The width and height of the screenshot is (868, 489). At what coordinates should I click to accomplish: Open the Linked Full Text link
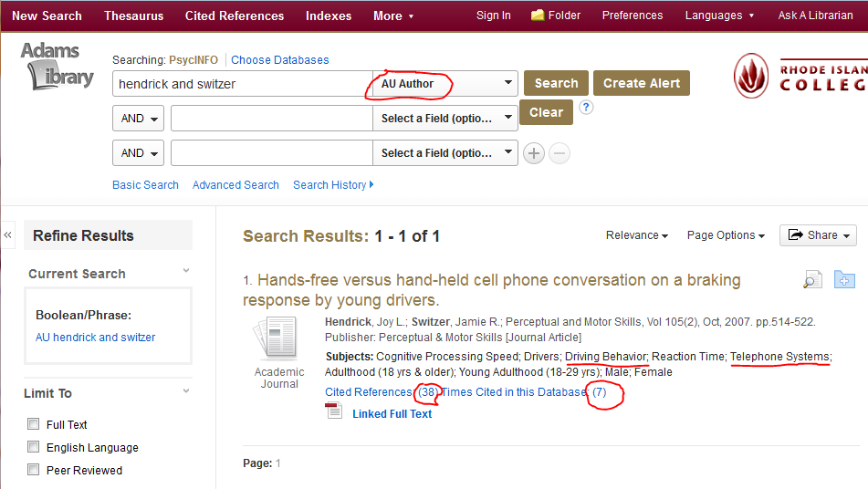point(392,414)
